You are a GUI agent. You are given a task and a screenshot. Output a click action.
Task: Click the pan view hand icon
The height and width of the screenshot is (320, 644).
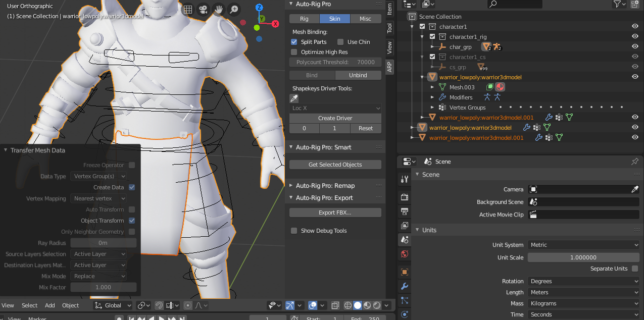pos(219,10)
